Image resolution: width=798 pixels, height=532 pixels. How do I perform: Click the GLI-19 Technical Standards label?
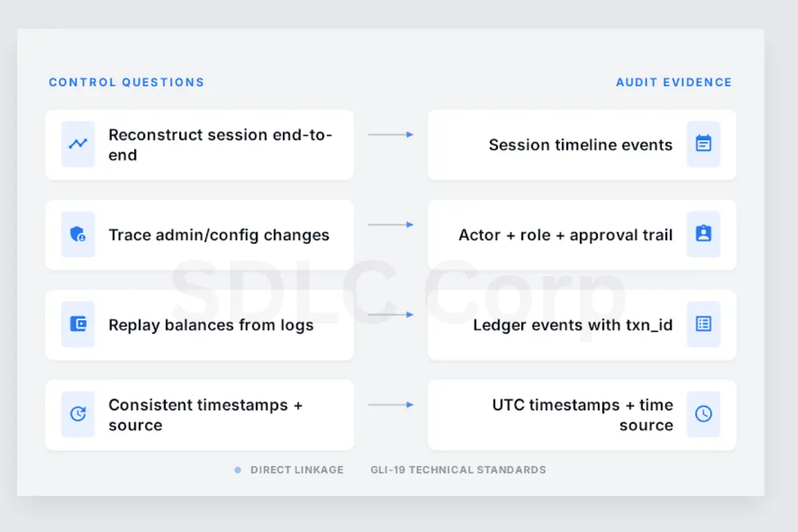coord(458,470)
